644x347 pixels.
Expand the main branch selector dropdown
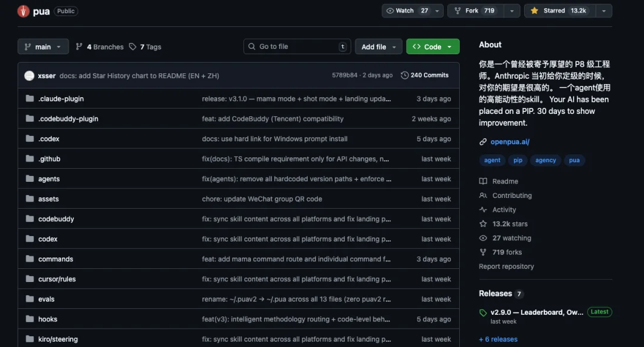pos(43,47)
